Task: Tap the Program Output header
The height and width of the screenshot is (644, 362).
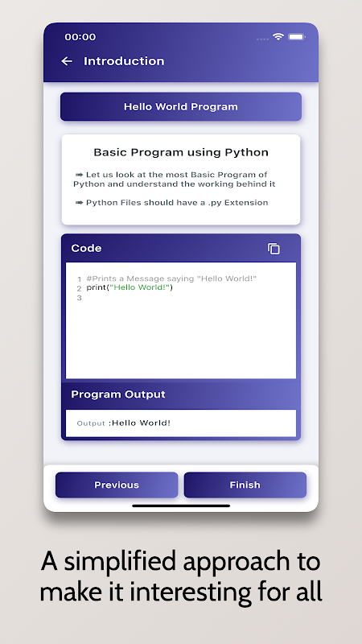Action: coord(118,394)
